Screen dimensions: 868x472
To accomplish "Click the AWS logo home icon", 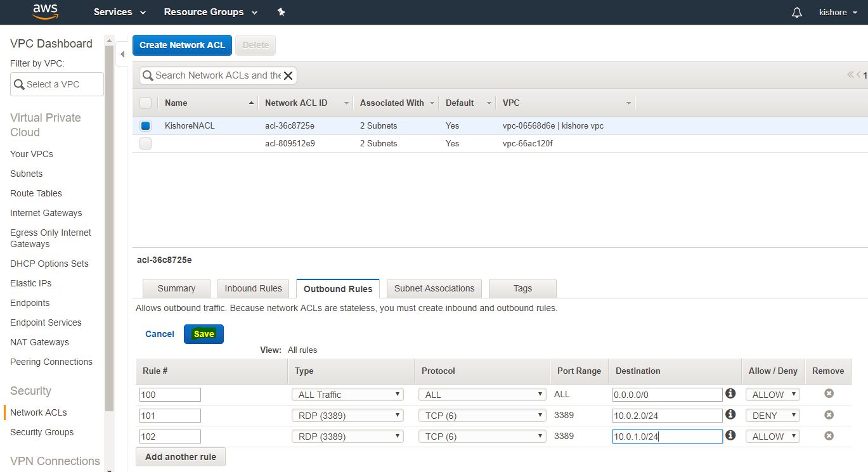I will click(45, 11).
